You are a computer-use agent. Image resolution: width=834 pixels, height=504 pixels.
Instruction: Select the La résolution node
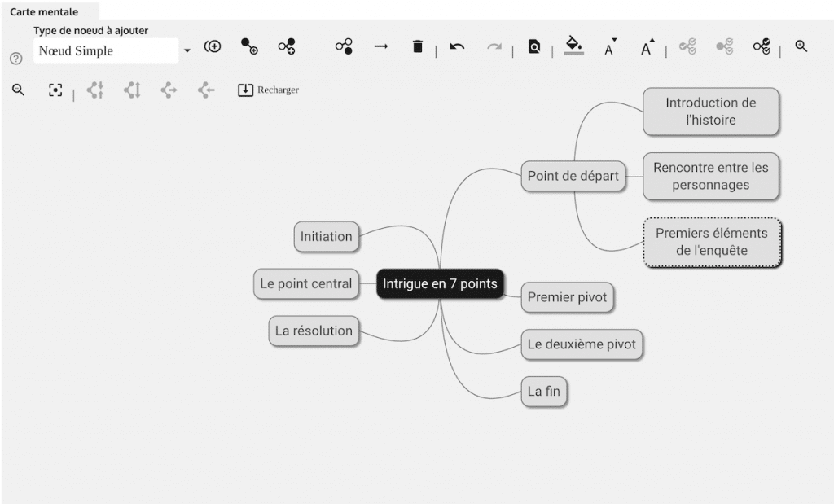click(314, 331)
